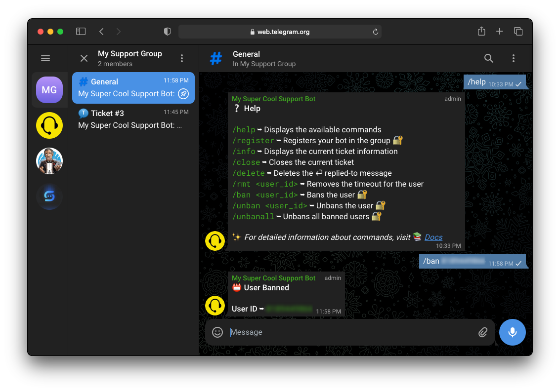Toggle the Safari sidebar button
The image size is (560, 392).
81,32
